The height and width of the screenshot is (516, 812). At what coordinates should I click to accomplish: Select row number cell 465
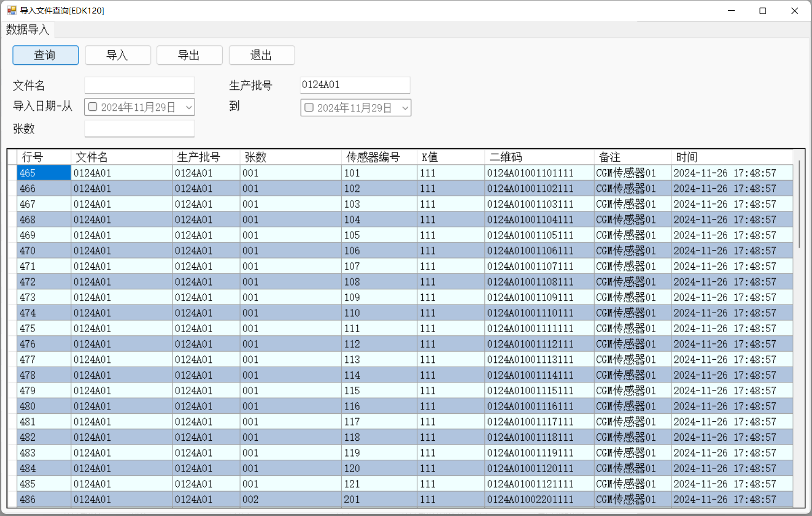(x=44, y=173)
